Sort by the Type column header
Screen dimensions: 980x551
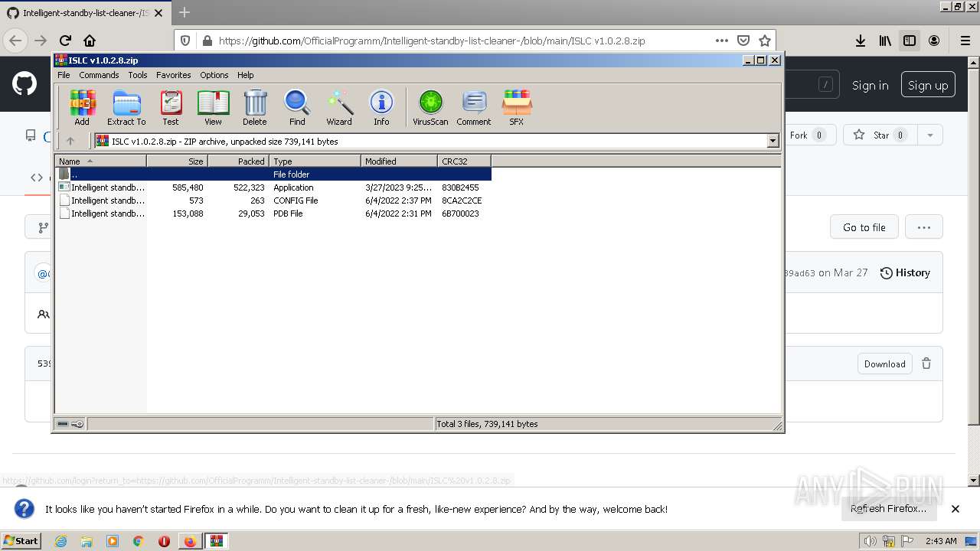pyautogui.click(x=315, y=161)
